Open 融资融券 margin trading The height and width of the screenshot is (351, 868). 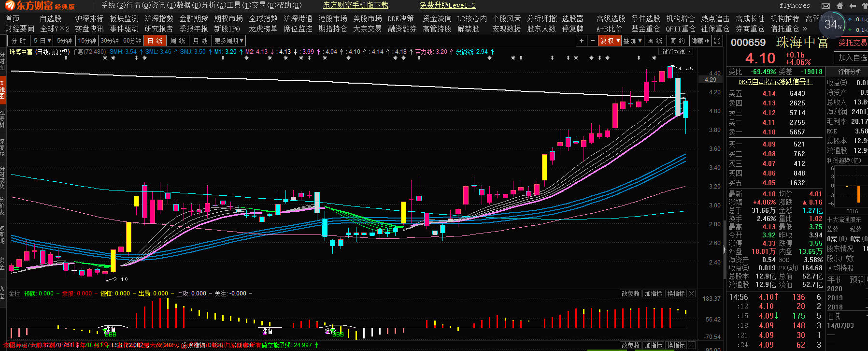[402, 29]
